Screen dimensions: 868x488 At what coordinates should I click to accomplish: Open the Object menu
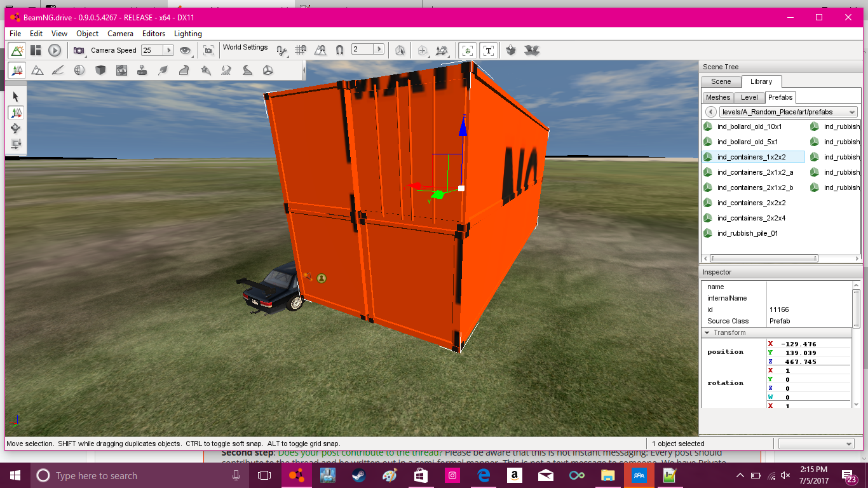(88, 34)
